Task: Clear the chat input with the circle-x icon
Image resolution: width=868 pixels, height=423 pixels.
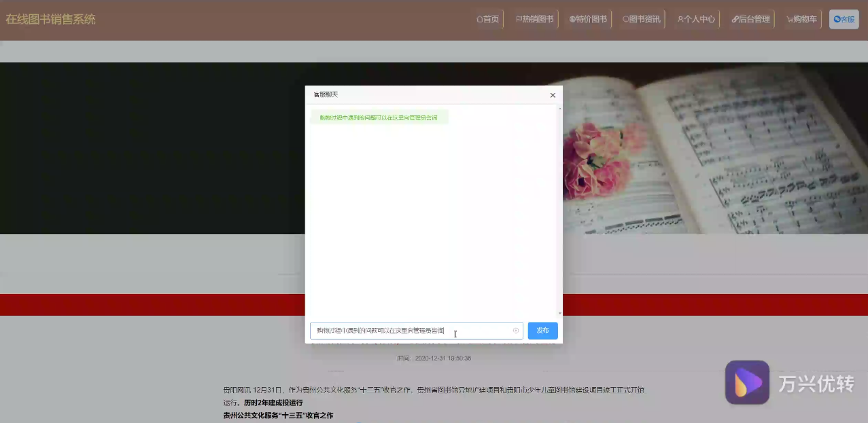Action: 516,331
